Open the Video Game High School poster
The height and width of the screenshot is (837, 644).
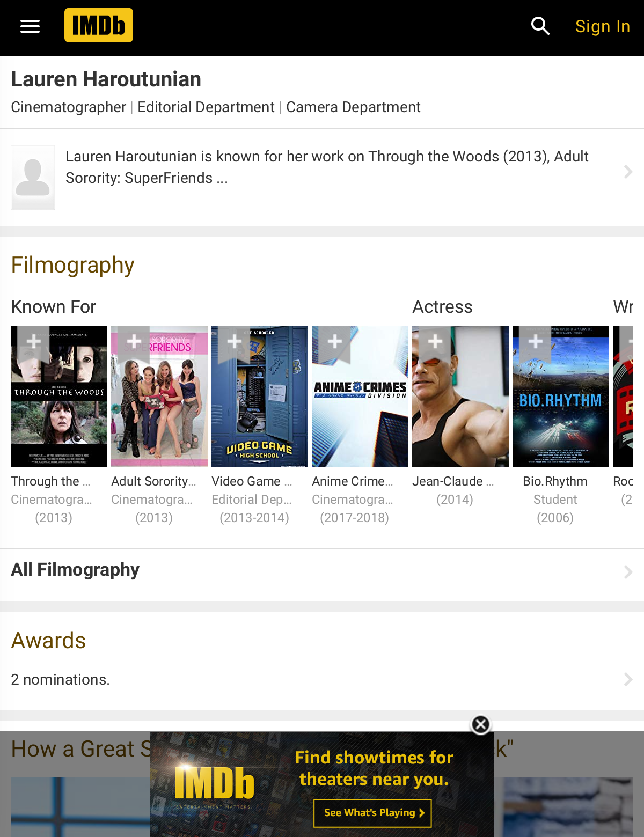260,397
